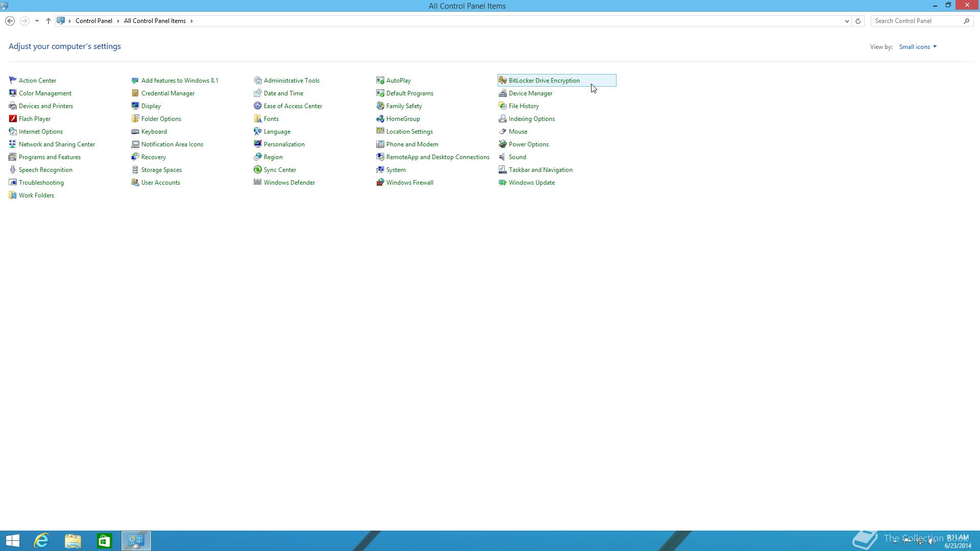
Task: Click the Display monitor icon
Action: (135, 106)
